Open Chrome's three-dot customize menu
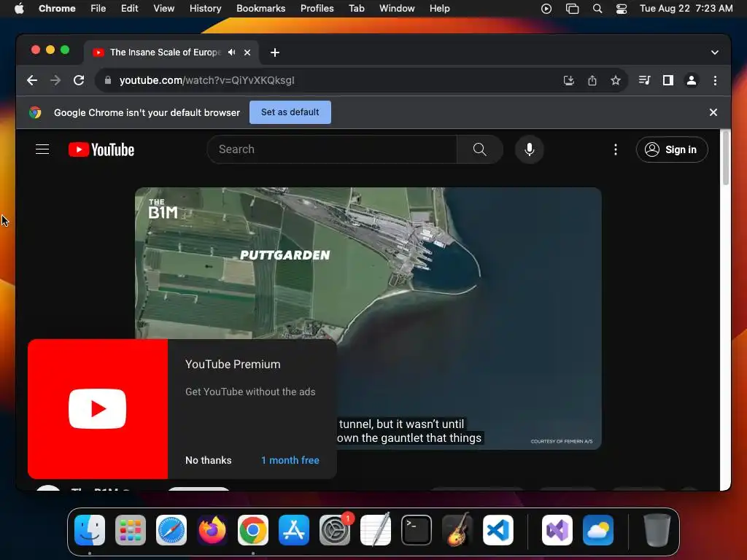 pos(715,80)
